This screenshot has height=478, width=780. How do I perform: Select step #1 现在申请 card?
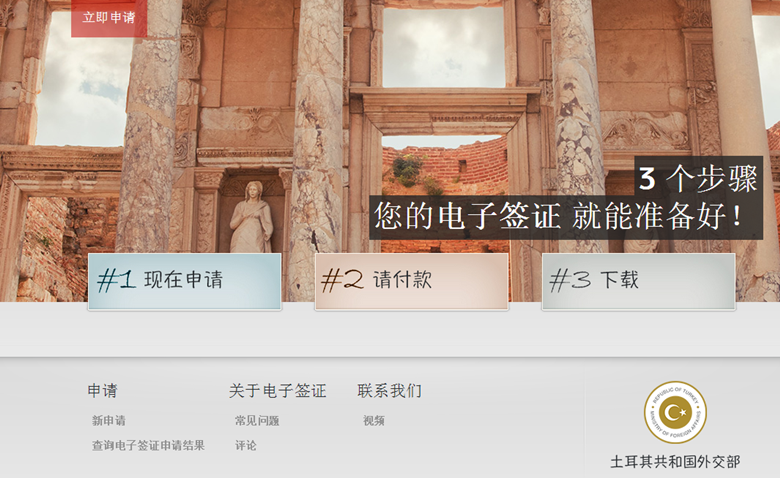click(x=185, y=281)
